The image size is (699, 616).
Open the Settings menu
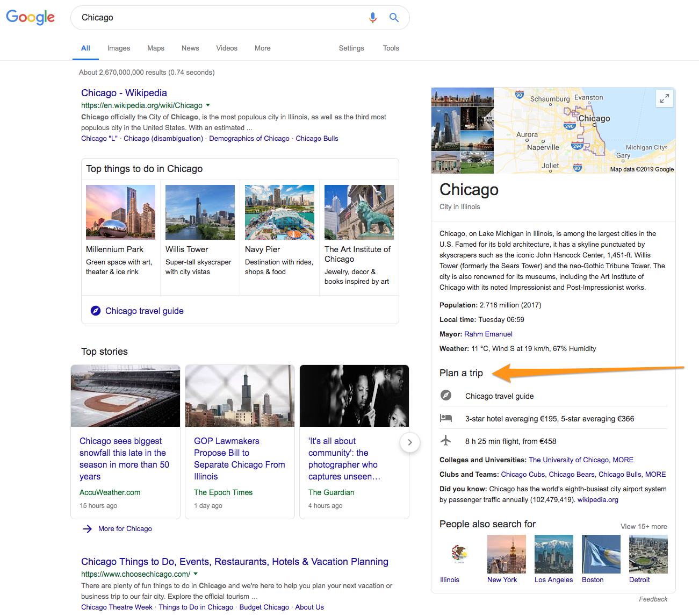[x=351, y=48]
